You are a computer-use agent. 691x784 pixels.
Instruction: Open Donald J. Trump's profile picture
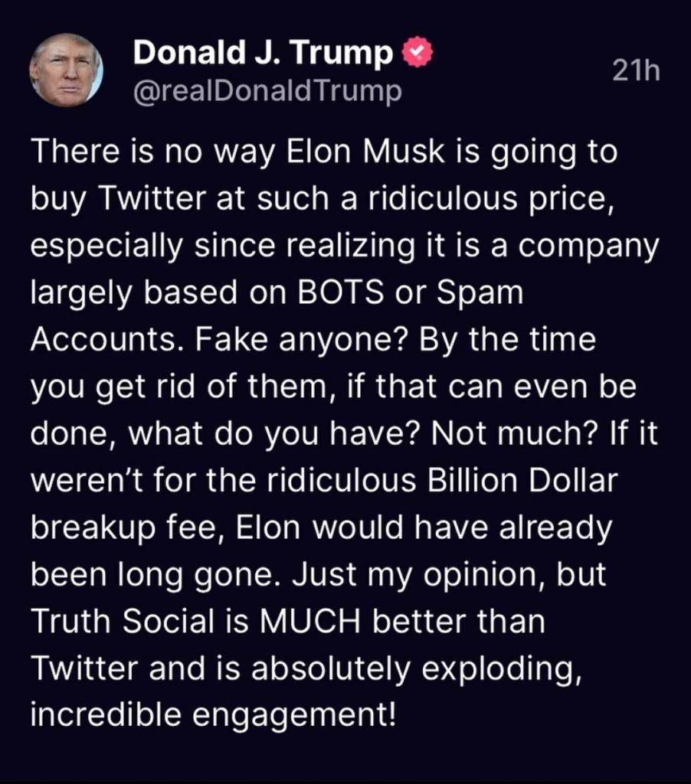(67, 71)
